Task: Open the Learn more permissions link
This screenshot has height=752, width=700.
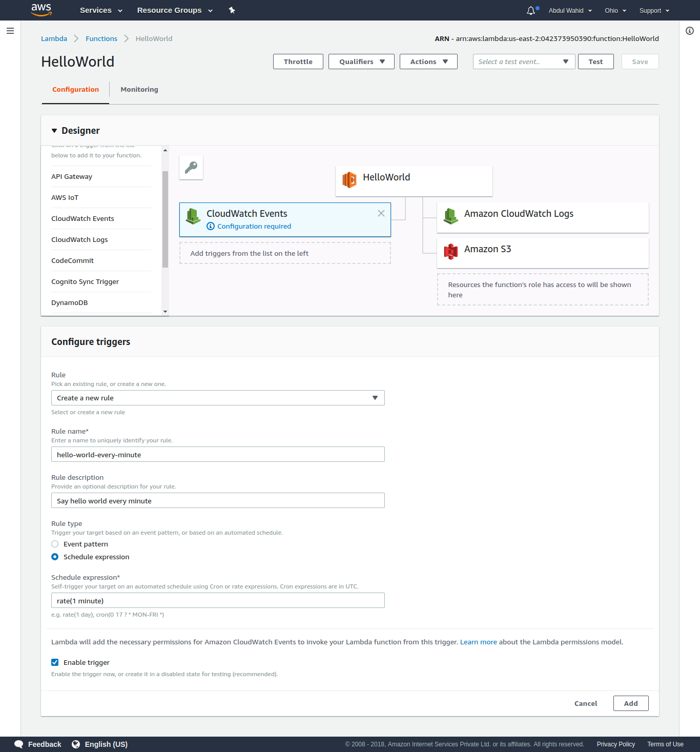Action: 479,642
